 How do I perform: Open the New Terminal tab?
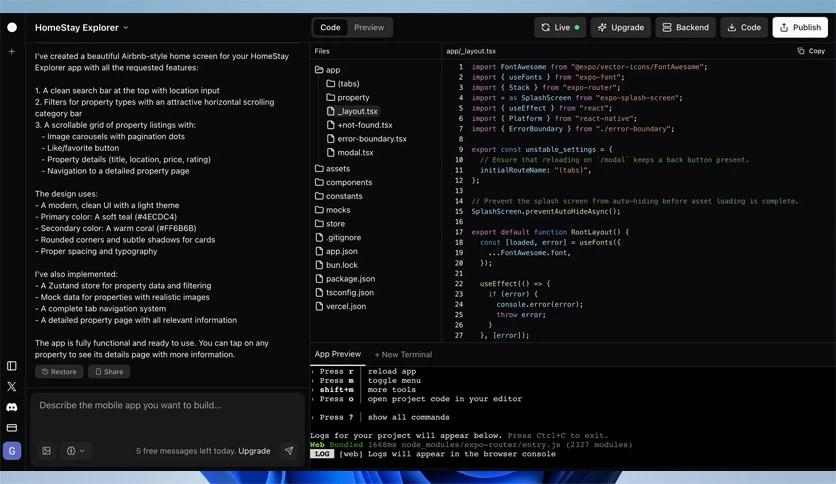[x=403, y=354]
